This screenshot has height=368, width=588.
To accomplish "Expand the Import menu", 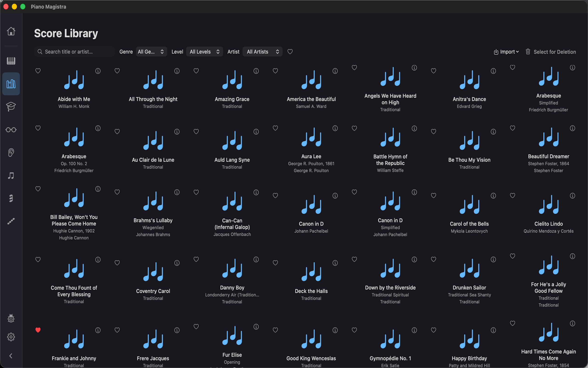I will pyautogui.click(x=506, y=52).
